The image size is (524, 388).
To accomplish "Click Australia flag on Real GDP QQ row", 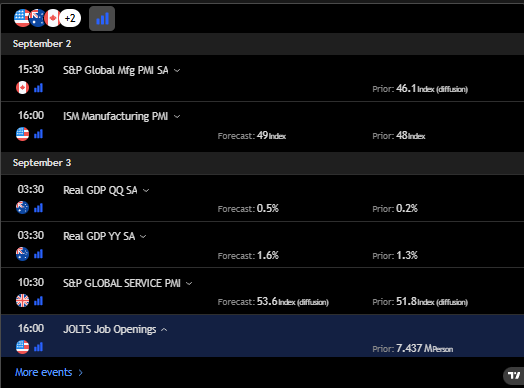I will coord(22,208).
